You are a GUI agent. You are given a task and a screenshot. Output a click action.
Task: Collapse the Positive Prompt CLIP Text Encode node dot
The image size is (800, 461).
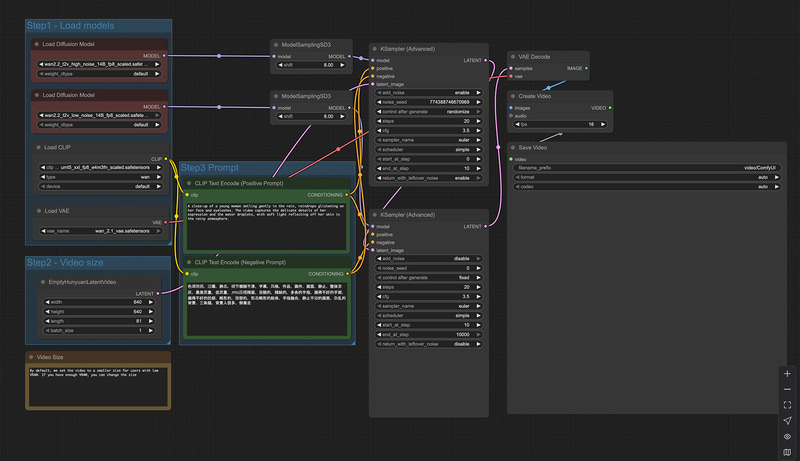click(189, 183)
